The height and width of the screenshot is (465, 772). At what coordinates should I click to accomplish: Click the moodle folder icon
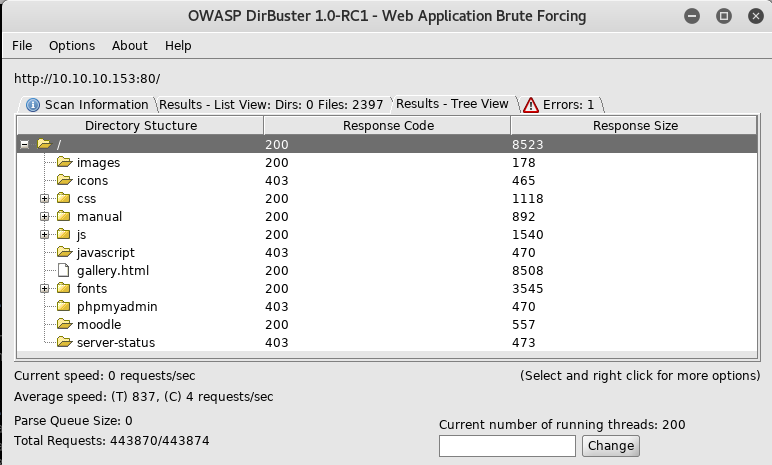64,324
